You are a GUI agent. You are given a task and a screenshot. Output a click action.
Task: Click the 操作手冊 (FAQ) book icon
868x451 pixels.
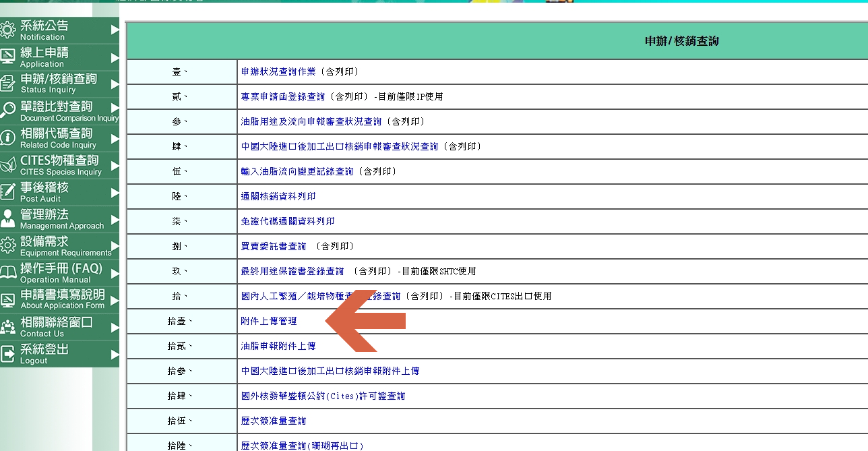coord(8,273)
